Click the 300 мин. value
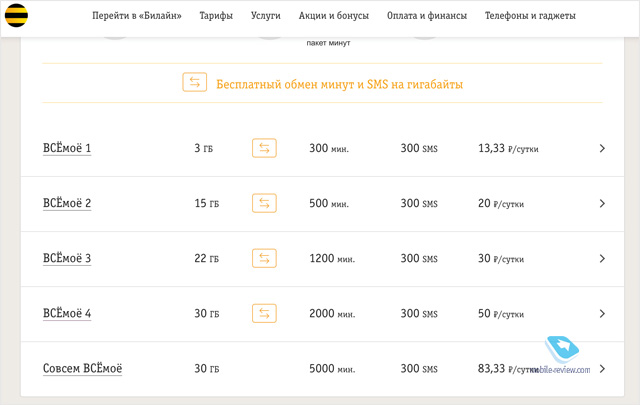This screenshot has width=640, height=405. (329, 148)
